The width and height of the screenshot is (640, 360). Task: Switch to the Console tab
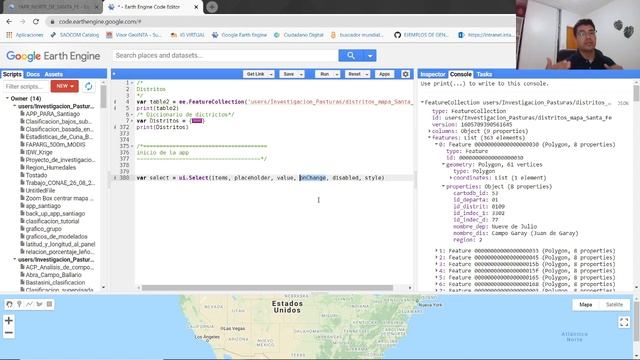460,74
